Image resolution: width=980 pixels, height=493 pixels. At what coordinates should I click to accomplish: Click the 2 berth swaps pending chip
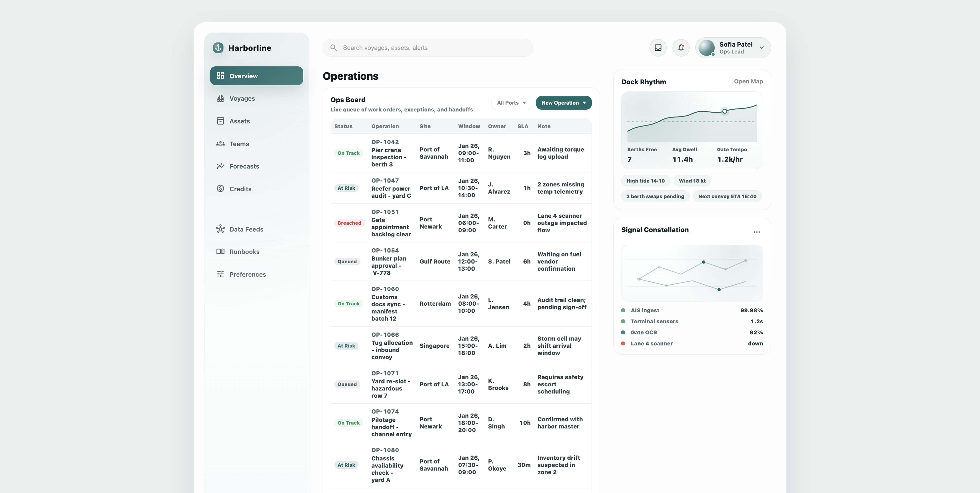coord(655,196)
